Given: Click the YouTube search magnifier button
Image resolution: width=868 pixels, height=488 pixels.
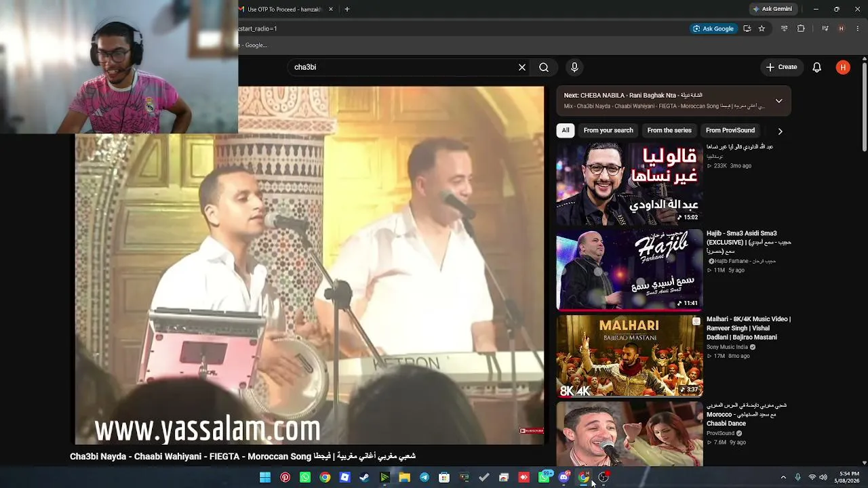Looking at the screenshot, I should [x=544, y=67].
